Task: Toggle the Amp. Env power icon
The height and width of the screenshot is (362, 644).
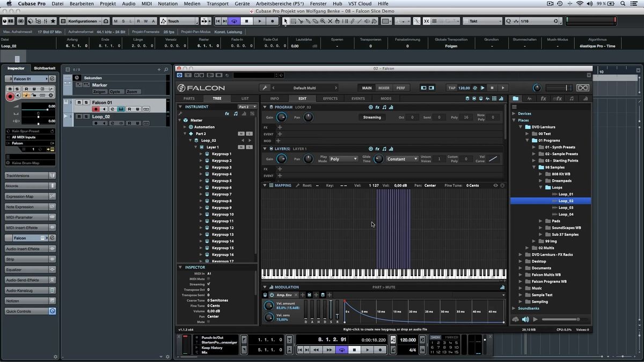Action: (x=272, y=295)
